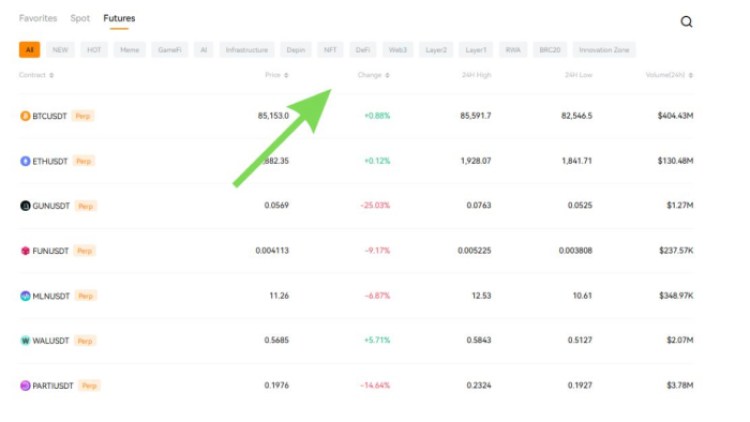The height and width of the screenshot is (422, 750).
Task: Select the All category filter
Action: pyautogui.click(x=30, y=50)
